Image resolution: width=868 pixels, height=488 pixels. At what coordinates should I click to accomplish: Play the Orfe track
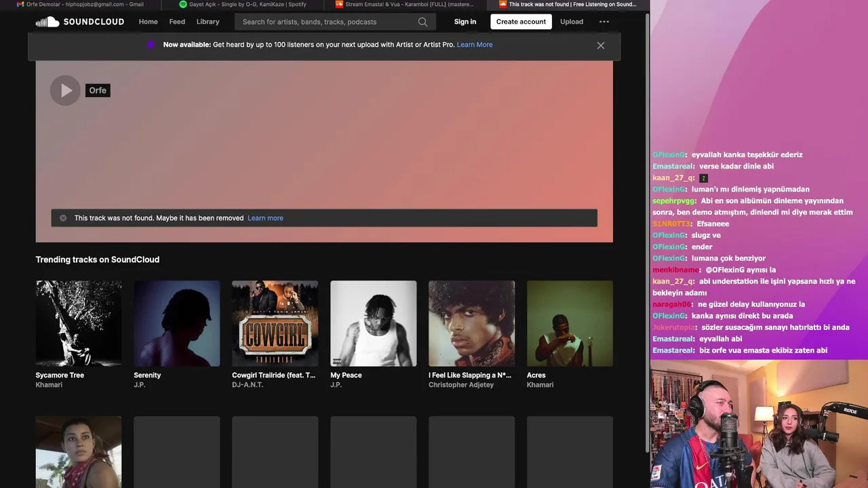(66, 90)
